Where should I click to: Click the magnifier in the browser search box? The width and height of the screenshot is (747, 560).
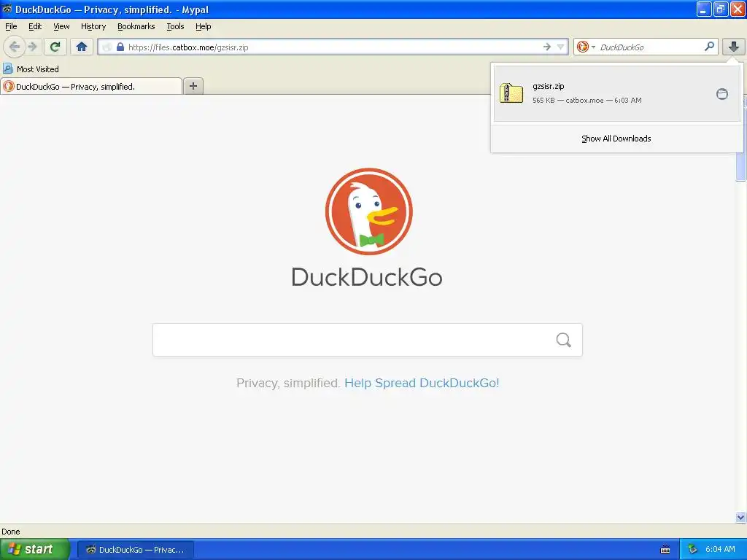709,46
